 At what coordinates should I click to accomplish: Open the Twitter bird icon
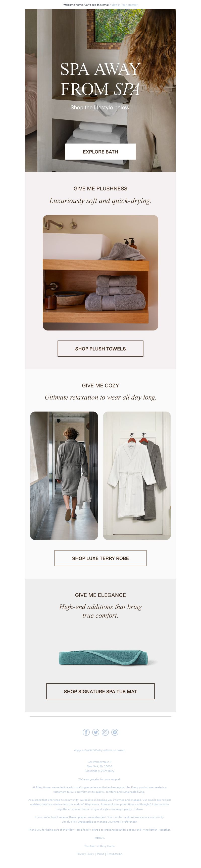point(96,732)
